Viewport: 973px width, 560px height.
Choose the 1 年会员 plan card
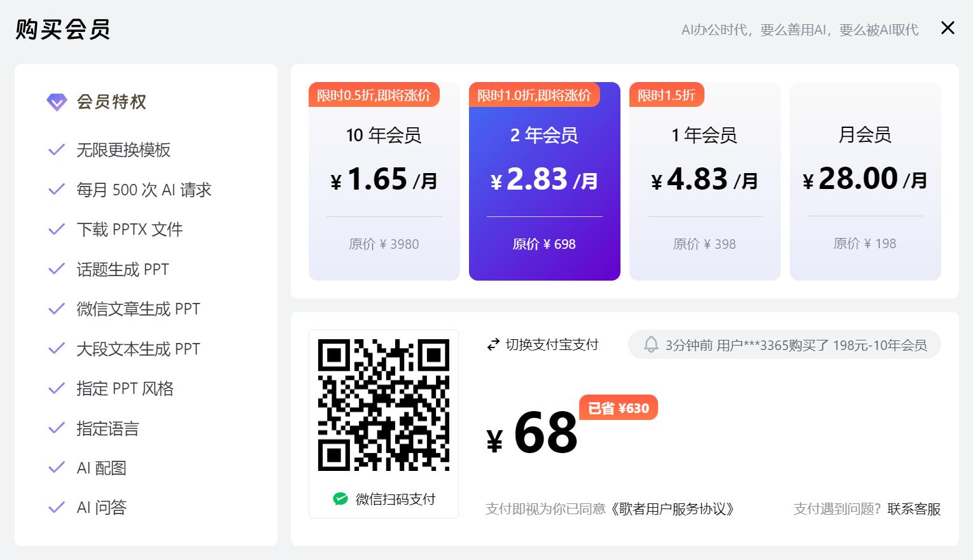(705, 181)
